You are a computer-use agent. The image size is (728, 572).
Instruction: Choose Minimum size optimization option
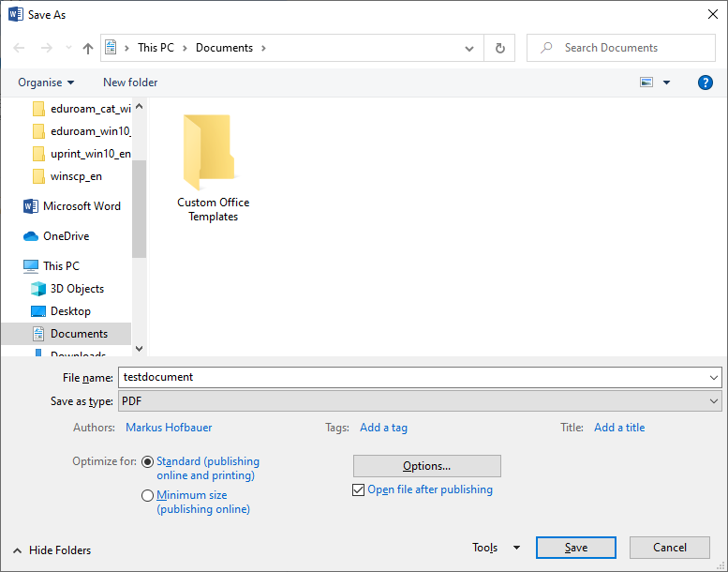(148, 496)
